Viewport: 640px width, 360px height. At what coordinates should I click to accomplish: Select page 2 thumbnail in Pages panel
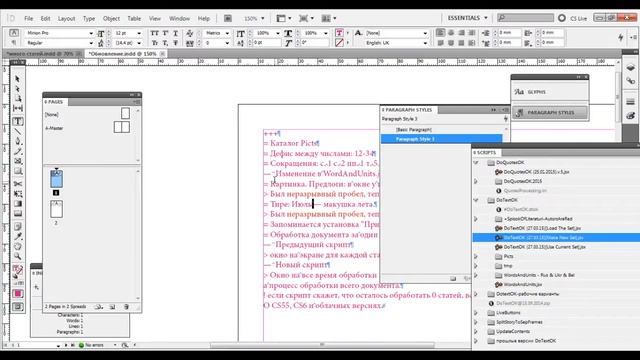(56, 209)
